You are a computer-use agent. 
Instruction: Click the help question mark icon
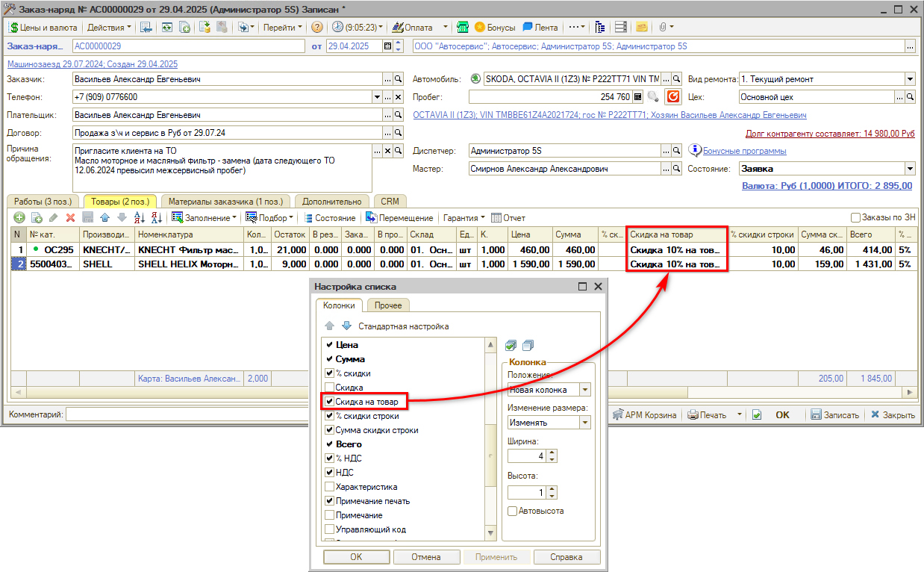tap(317, 28)
